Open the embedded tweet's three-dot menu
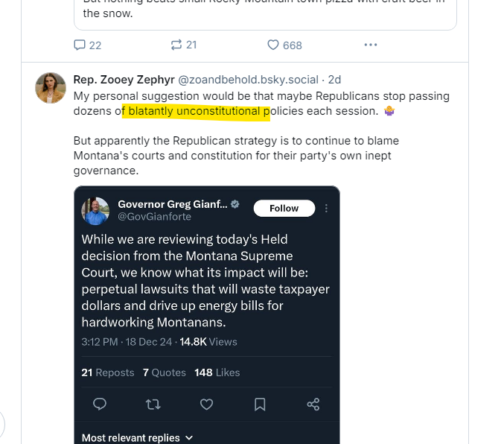The image size is (504, 444). coord(326,209)
